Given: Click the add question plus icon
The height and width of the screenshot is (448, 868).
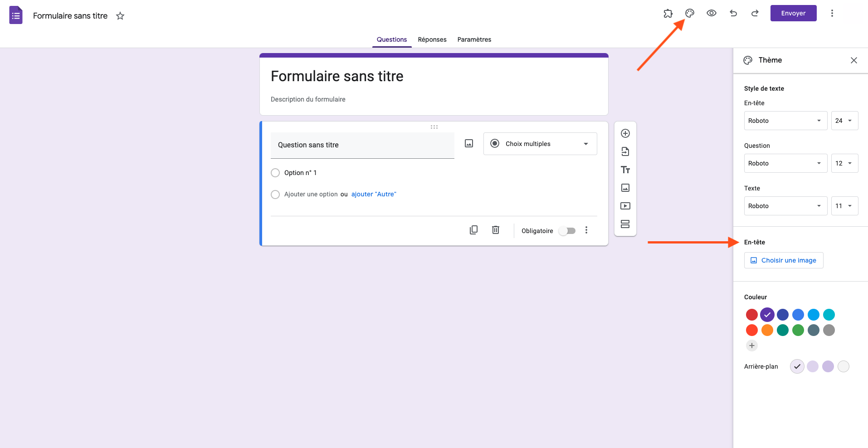Looking at the screenshot, I should tap(625, 133).
